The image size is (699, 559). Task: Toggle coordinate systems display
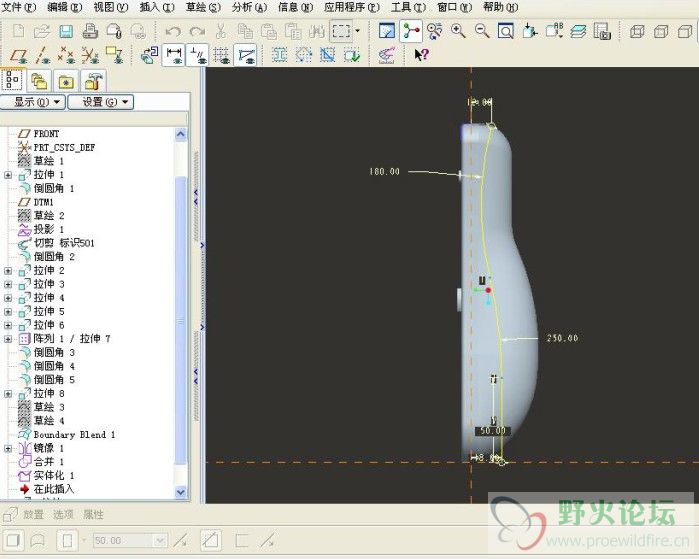pyautogui.click(x=90, y=55)
